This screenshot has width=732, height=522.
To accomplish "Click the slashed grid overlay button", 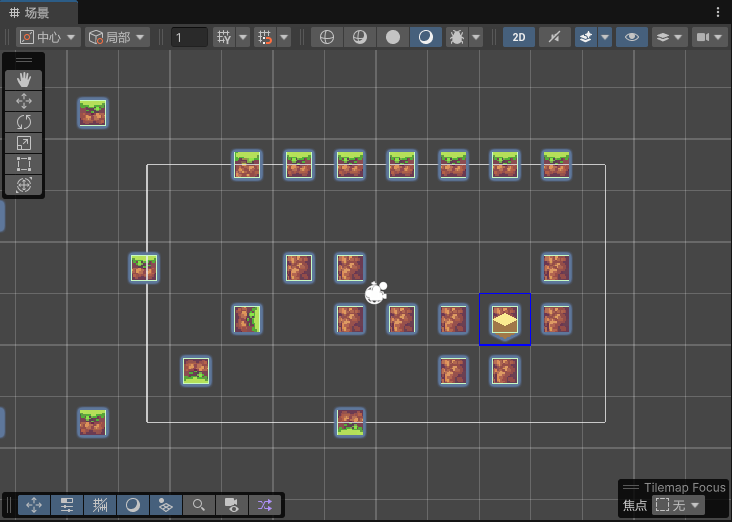I will click(100, 505).
